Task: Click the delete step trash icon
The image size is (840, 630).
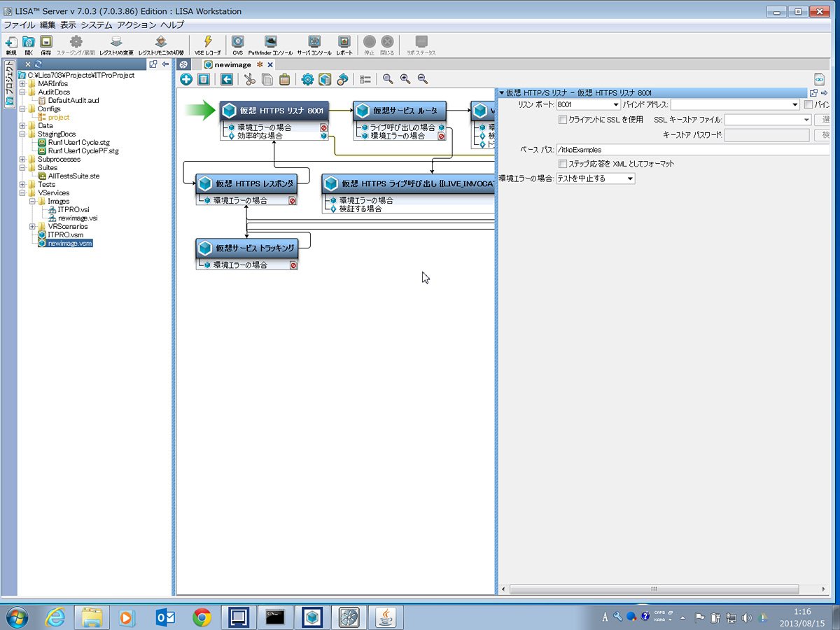Action: tap(203, 79)
